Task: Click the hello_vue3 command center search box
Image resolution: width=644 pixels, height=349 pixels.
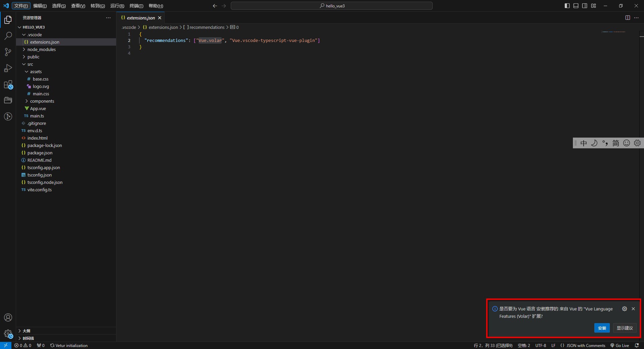Action: tap(331, 6)
